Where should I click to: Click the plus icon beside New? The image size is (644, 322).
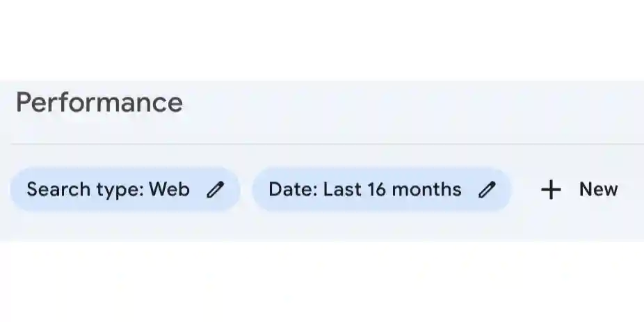(x=551, y=190)
